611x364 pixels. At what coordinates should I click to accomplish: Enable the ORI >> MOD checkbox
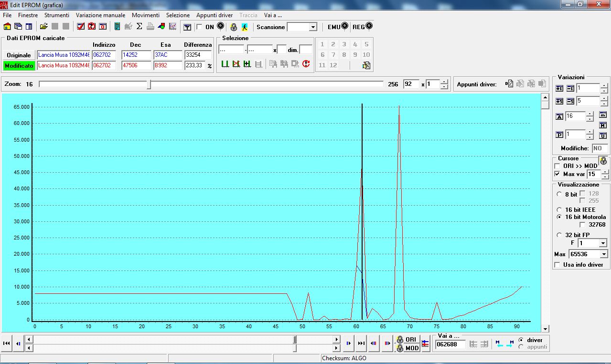[x=557, y=166]
